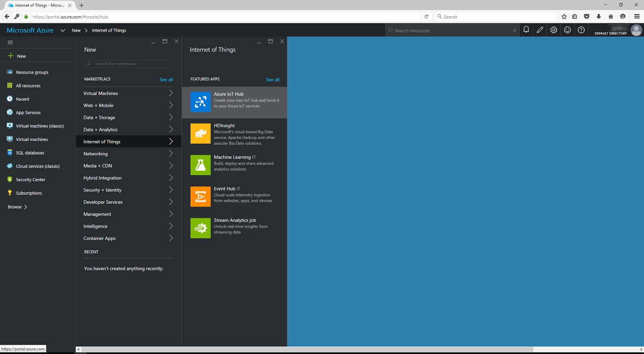Open Cloud services (classic) in sidebar

[38, 166]
